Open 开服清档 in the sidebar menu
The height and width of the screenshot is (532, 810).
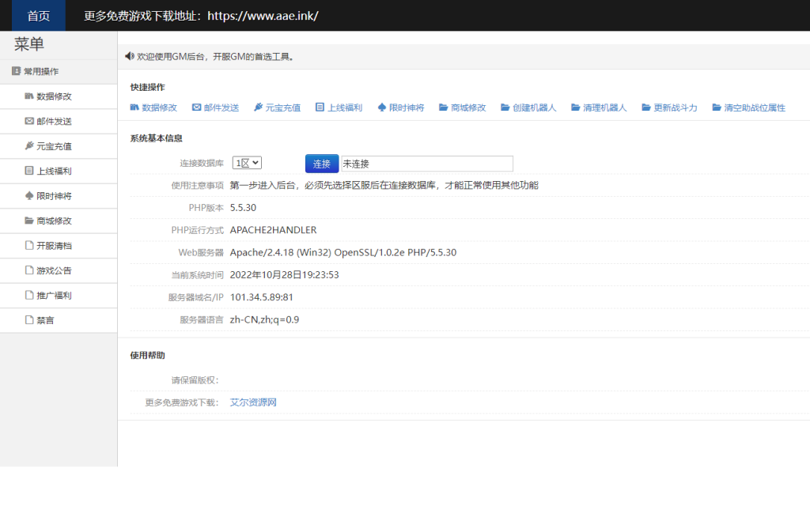(54, 246)
